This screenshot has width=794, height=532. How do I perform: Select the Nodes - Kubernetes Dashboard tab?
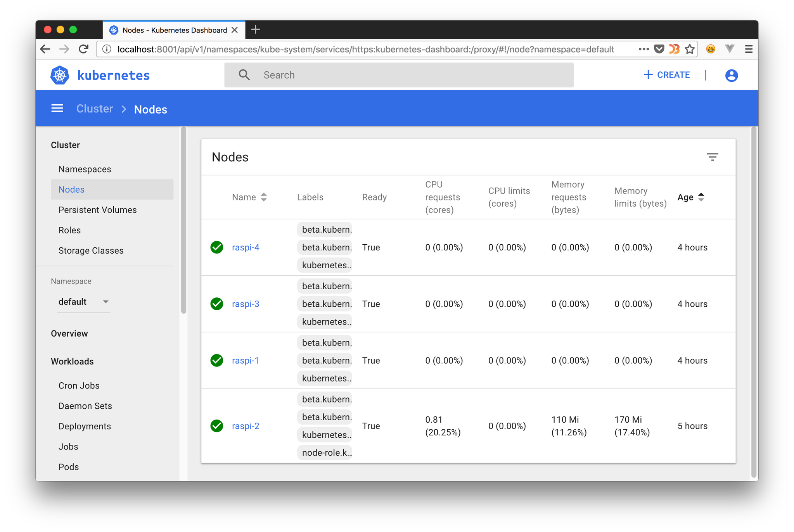(x=174, y=30)
